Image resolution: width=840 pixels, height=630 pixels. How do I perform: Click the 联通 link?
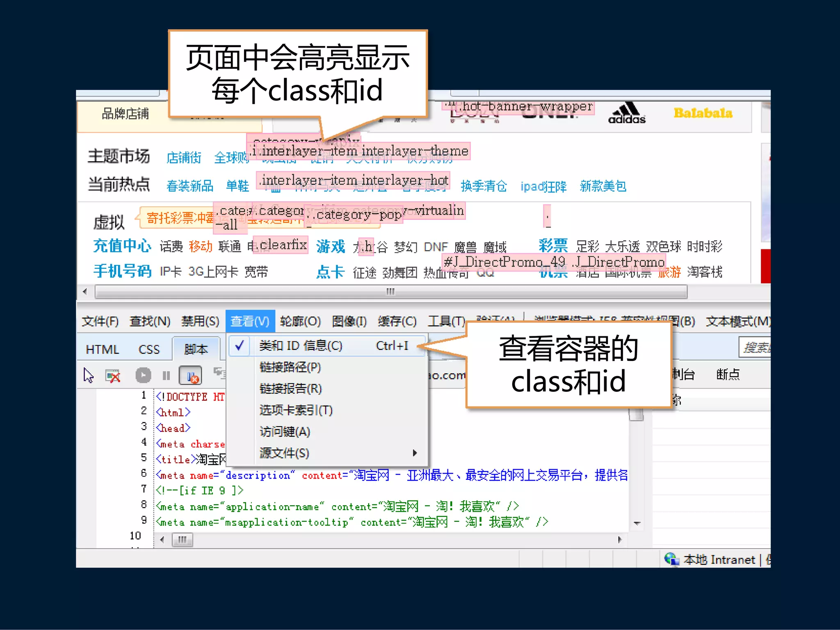(x=230, y=247)
